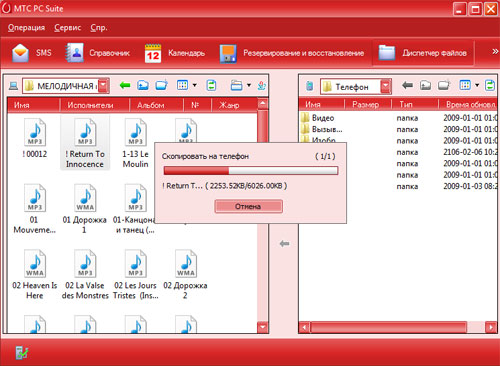Refresh the phone pane file list
Screen dimensions: 500x366
coord(490,85)
